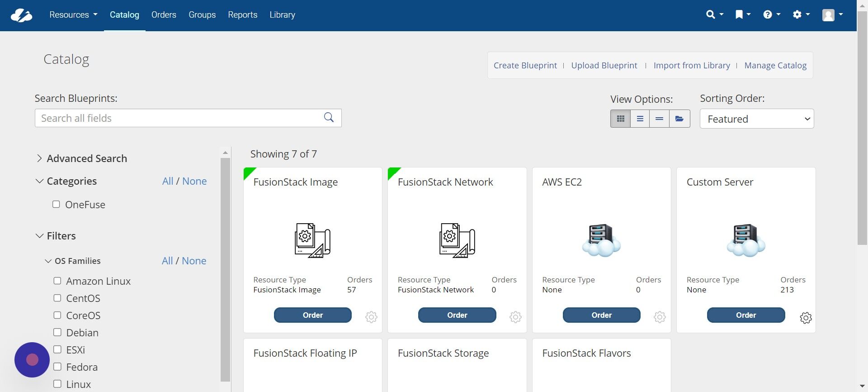Click the AWS EC2 card title
Image resolution: width=868 pixels, height=392 pixels.
[562, 182]
